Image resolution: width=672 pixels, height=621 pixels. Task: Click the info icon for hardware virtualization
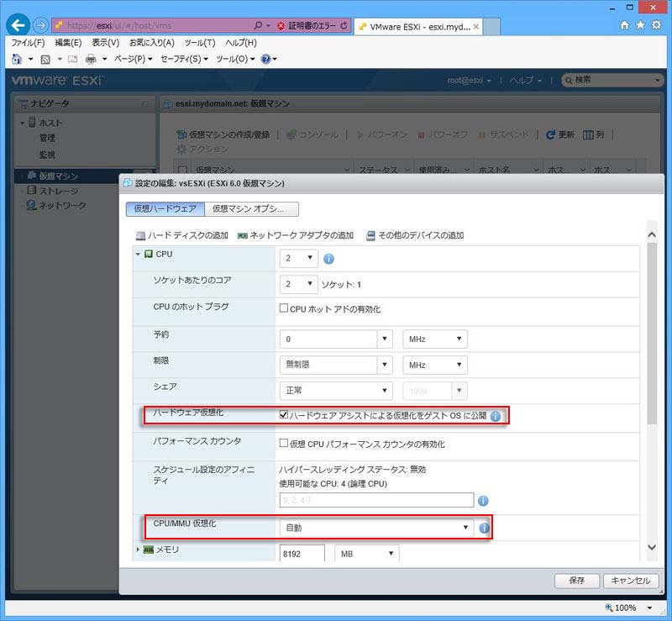tap(496, 416)
